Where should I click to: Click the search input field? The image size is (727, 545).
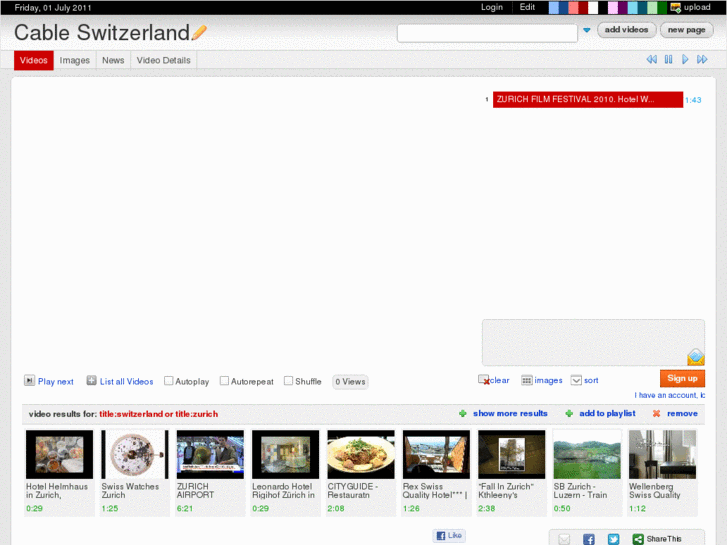tap(487, 33)
